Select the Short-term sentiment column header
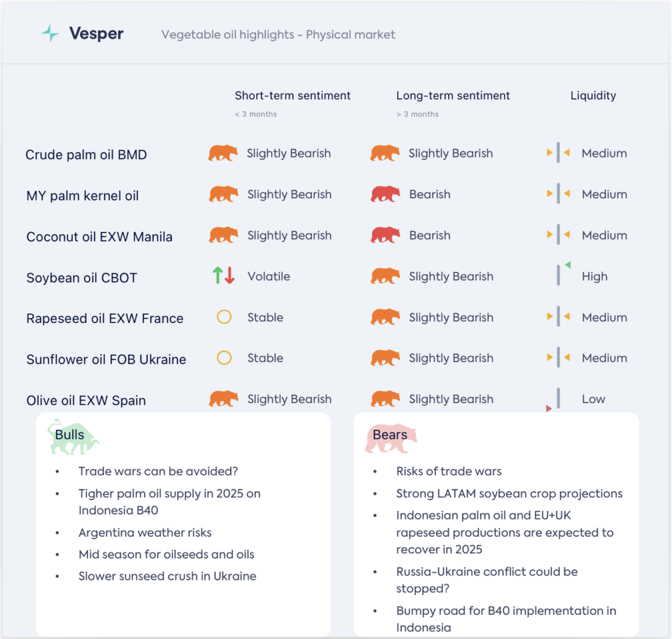 (x=293, y=96)
